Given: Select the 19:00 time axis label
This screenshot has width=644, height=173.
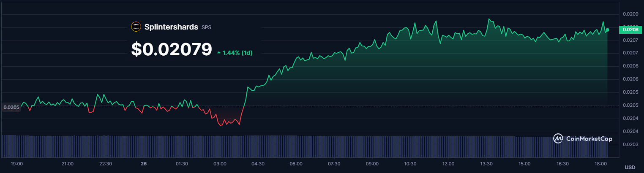Looking at the screenshot, I should point(16,164).
